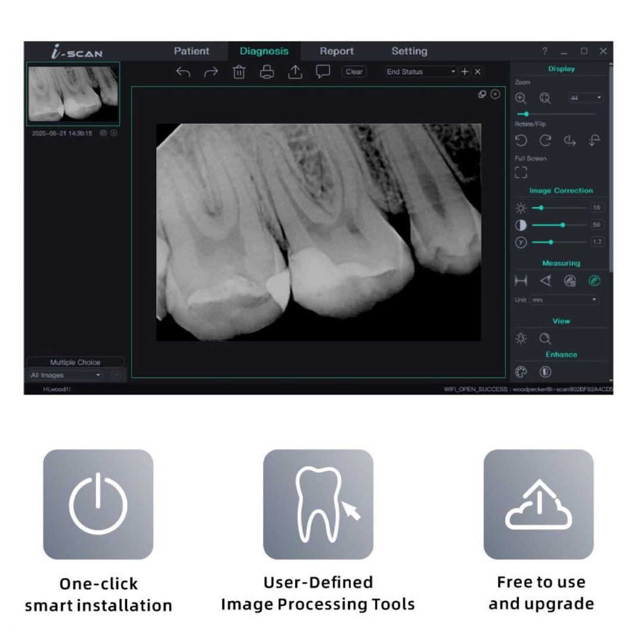644x644 pixels.
Task: Open the color palette enhance tool
Action: (x=521, y=372)
